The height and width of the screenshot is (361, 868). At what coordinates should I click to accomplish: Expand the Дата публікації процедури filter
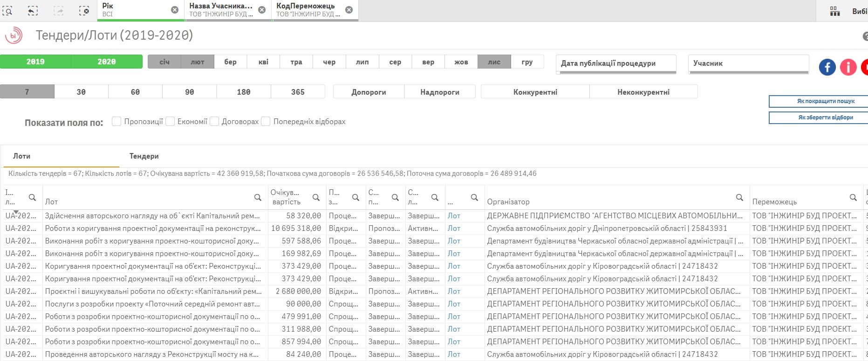click(615, 64)
